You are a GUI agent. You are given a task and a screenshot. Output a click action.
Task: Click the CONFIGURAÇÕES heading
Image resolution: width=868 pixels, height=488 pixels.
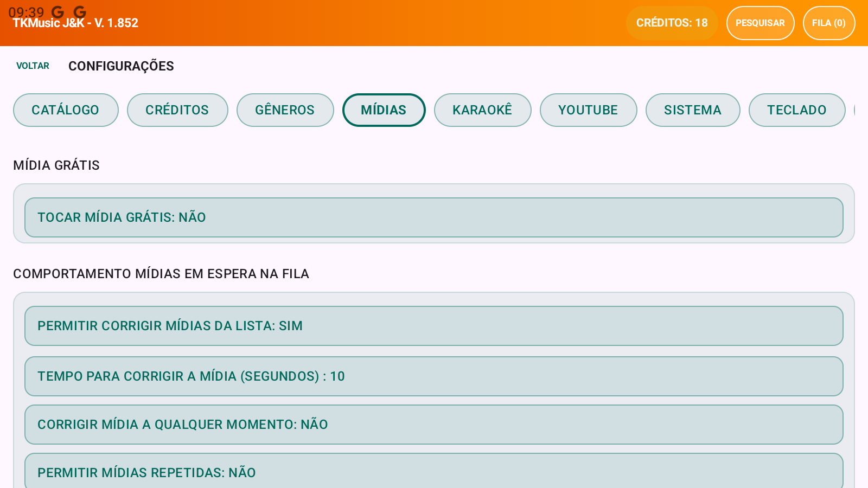click(121, 66)
